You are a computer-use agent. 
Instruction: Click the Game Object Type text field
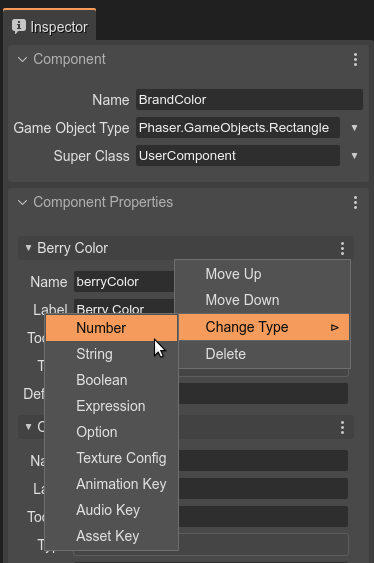[238, 127]
